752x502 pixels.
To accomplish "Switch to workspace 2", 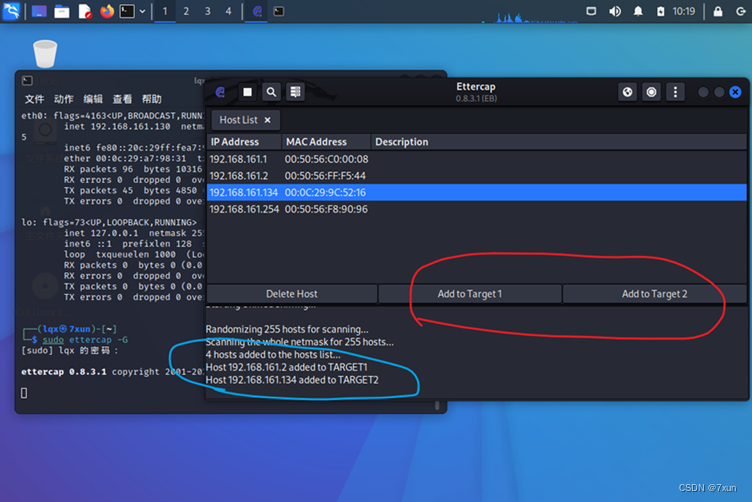I will click(186, 11).
